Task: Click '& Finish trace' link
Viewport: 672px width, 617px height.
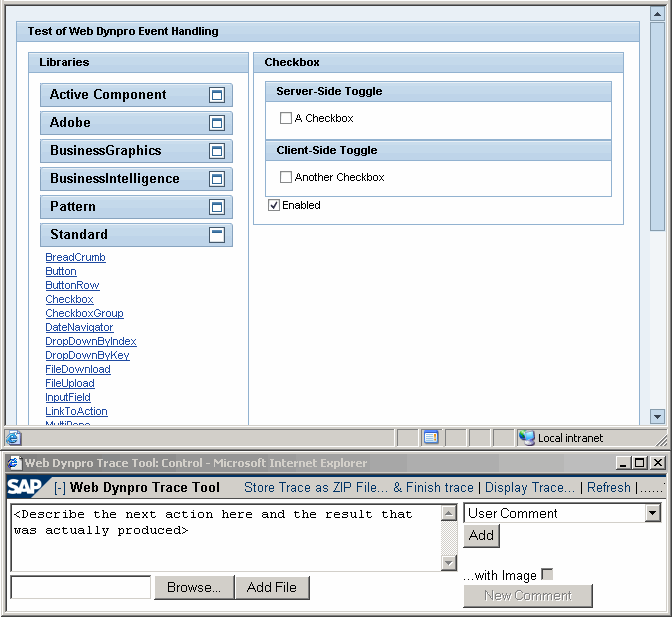Action: (x=433, y=487)
